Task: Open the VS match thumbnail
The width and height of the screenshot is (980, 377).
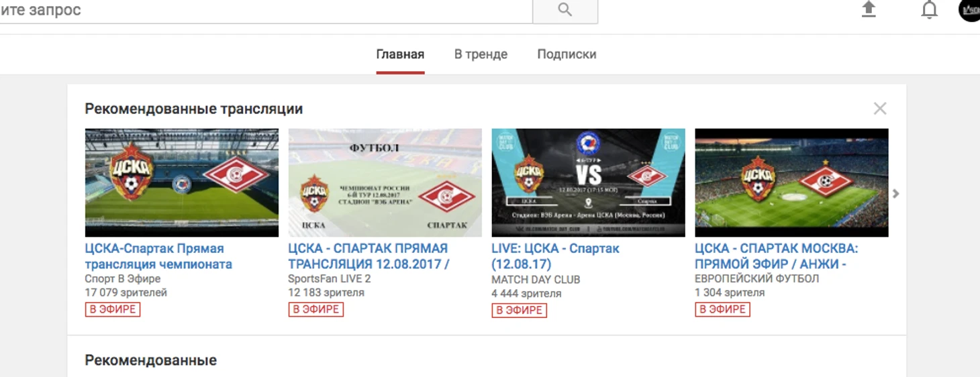Action: pos(589,182)
